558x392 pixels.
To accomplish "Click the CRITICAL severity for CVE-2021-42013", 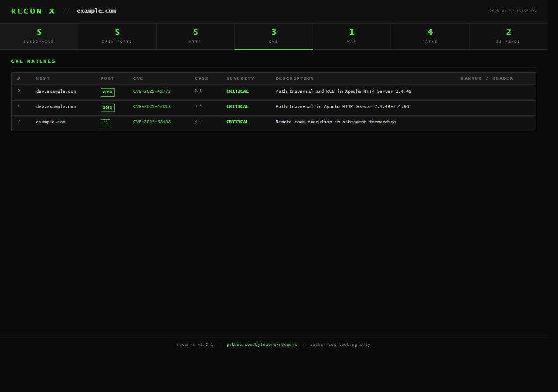I will [238, 107].
